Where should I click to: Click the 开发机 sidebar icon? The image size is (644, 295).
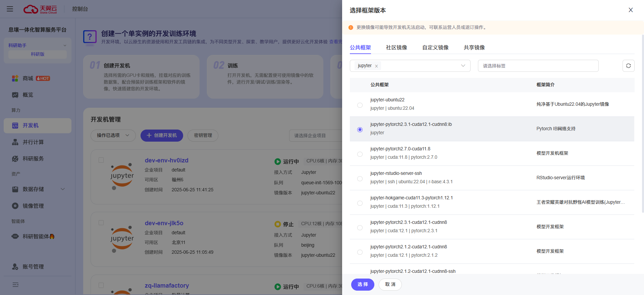click(x=15, y=126)
